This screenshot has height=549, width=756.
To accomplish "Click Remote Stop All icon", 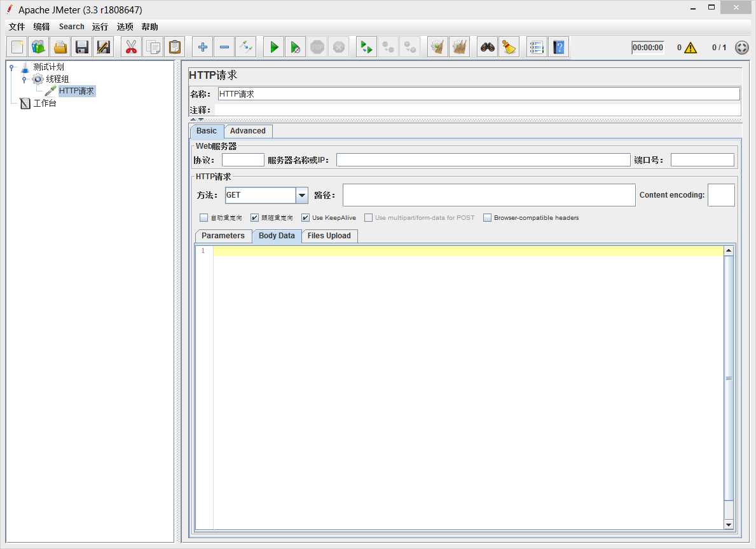I will click(x=388, y=47).
